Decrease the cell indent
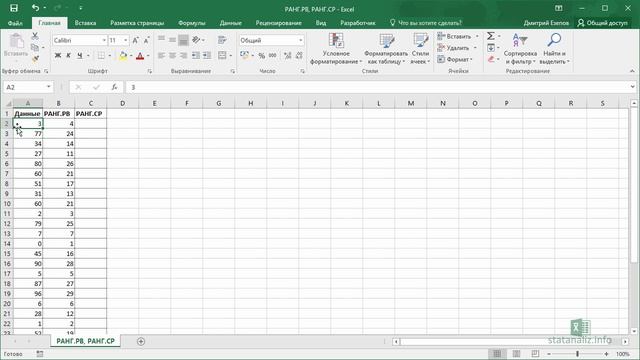Image resolution: width=640 pixels, height=360 pixels. pos(196,55)
